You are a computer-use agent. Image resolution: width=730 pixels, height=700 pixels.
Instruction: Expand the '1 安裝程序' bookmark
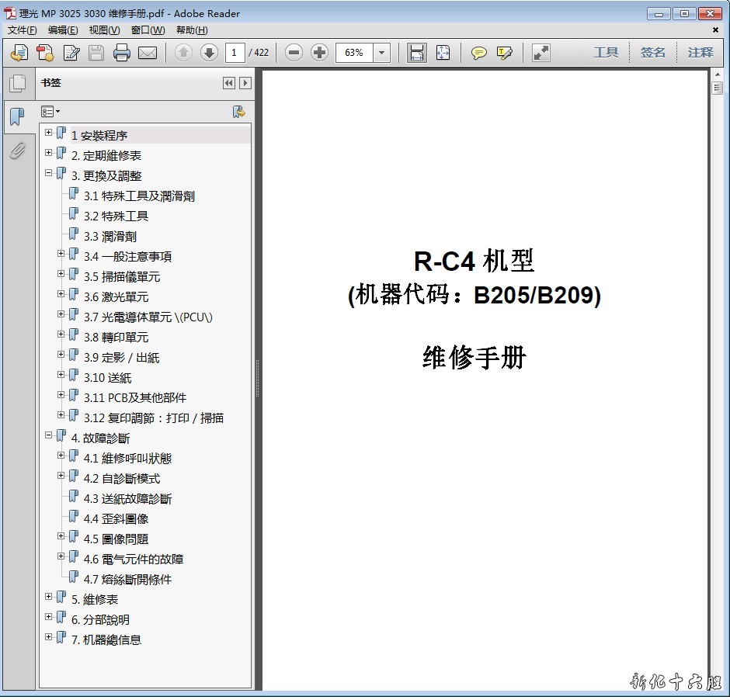click(49, 133)
